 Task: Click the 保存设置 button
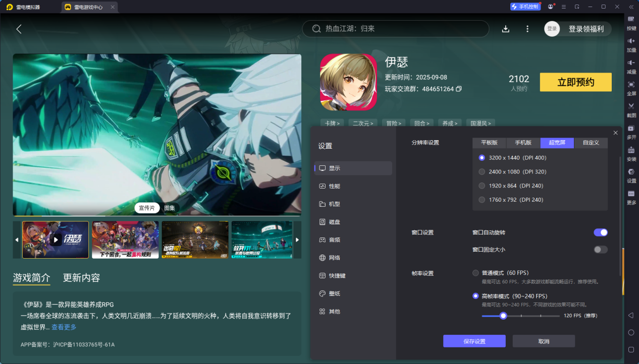(x=474, y=341)
